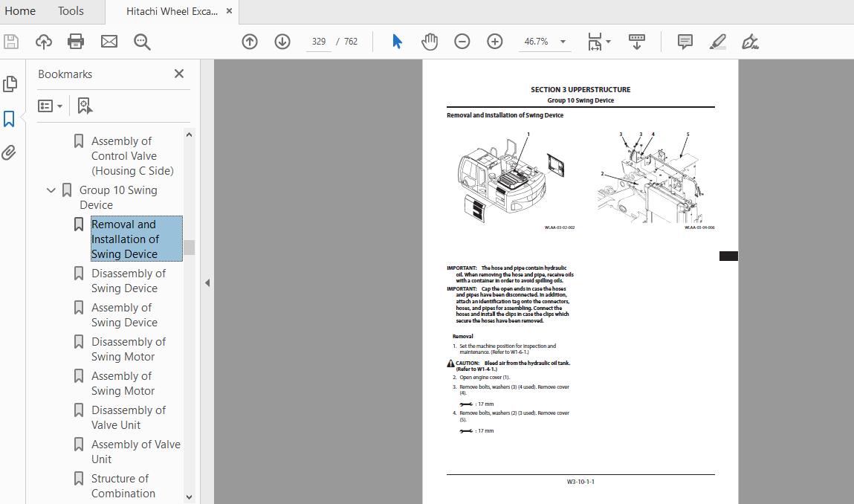Image resolution: width=854 pixels, height=504 pixels.
Task: Click the page number input field
Action: (319, 42)
